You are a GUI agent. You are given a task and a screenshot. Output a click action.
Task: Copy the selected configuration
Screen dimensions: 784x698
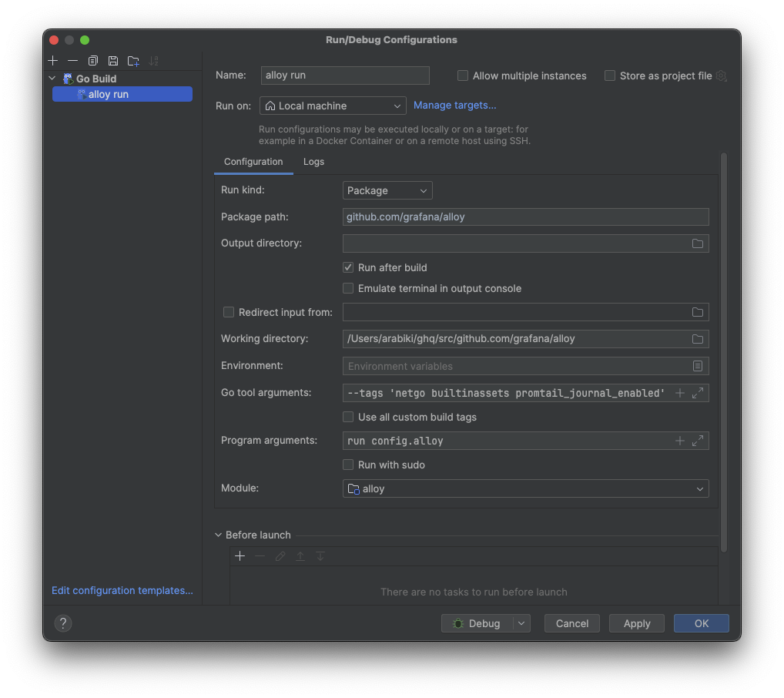(x=93, y=61)
